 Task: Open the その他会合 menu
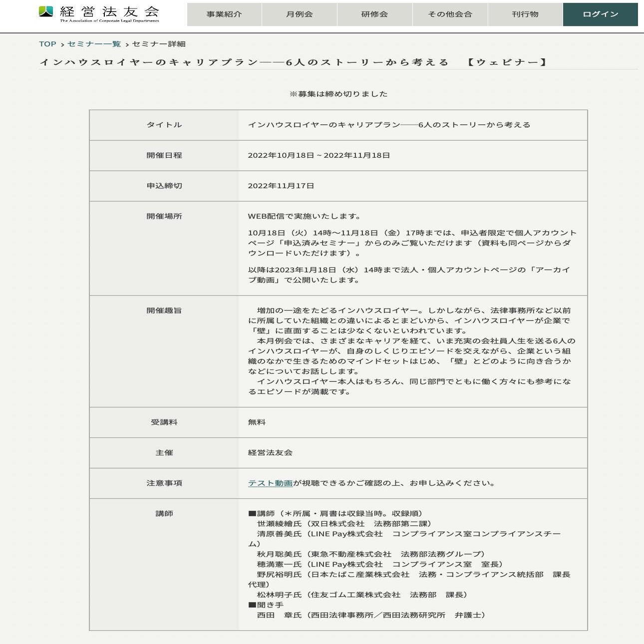coord(450,14)
